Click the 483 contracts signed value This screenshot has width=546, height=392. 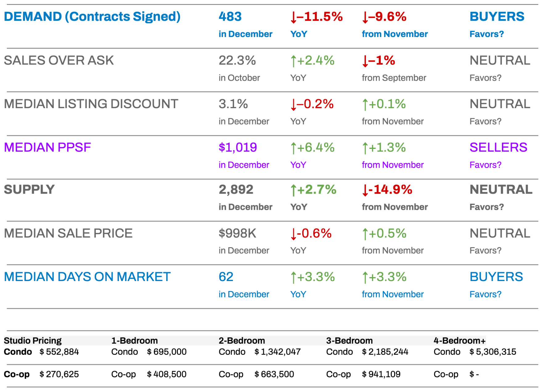[230, 17]
